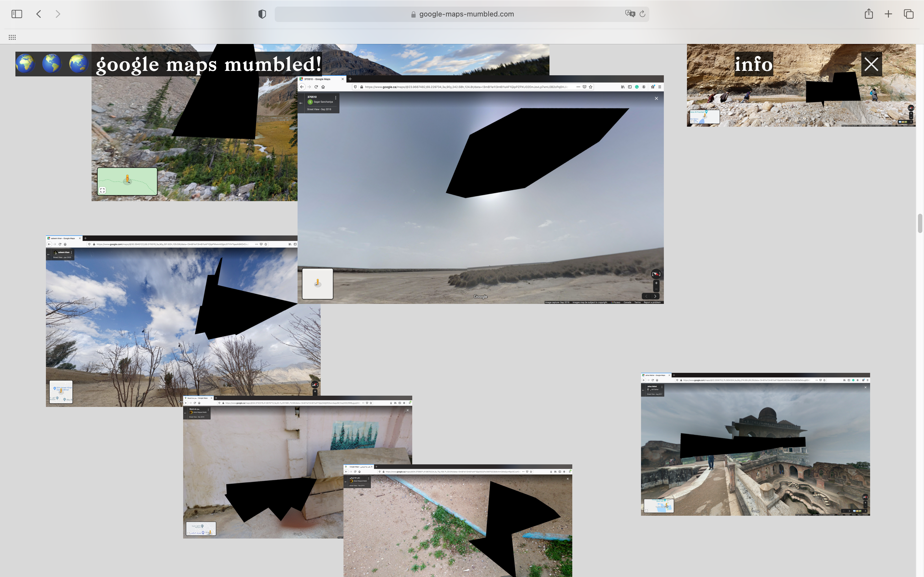Go back to previous page
Image resolution: width=924 pixels, height=577 pixels.
pos(38,14)
